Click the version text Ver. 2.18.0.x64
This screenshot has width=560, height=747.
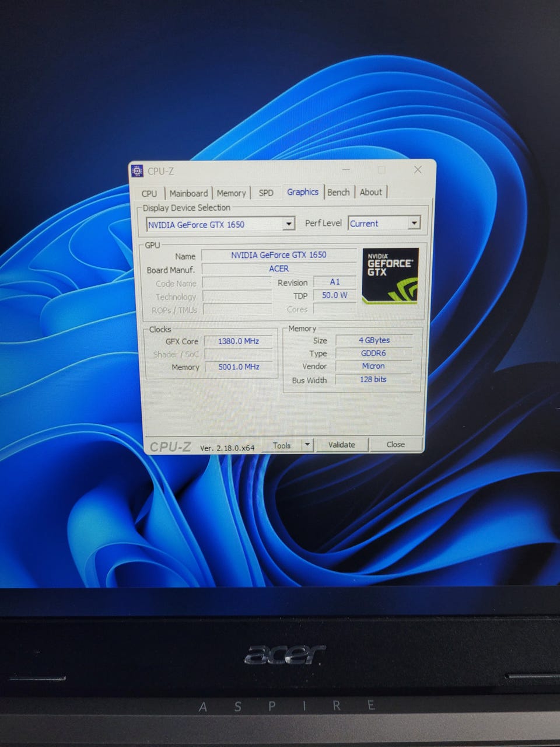228,448
